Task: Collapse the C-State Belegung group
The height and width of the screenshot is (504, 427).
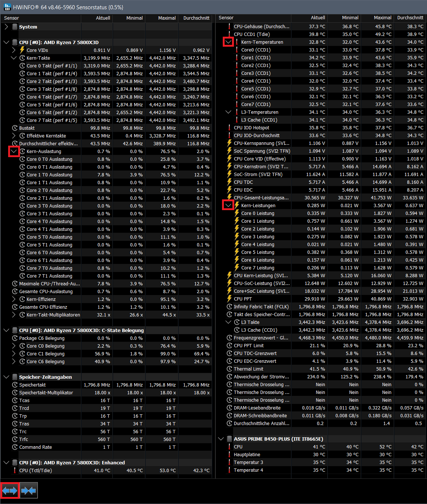Action: (6, 330)
